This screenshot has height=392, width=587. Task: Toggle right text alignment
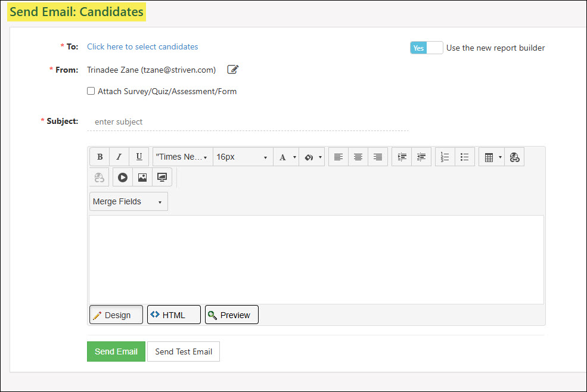click(x=377, y=157)
